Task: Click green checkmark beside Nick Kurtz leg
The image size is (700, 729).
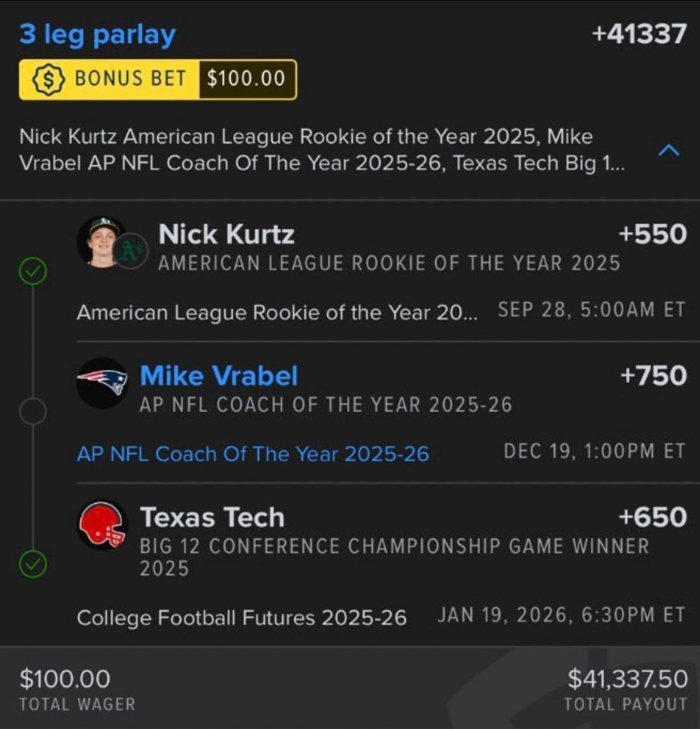Action: tap(33, 271)
